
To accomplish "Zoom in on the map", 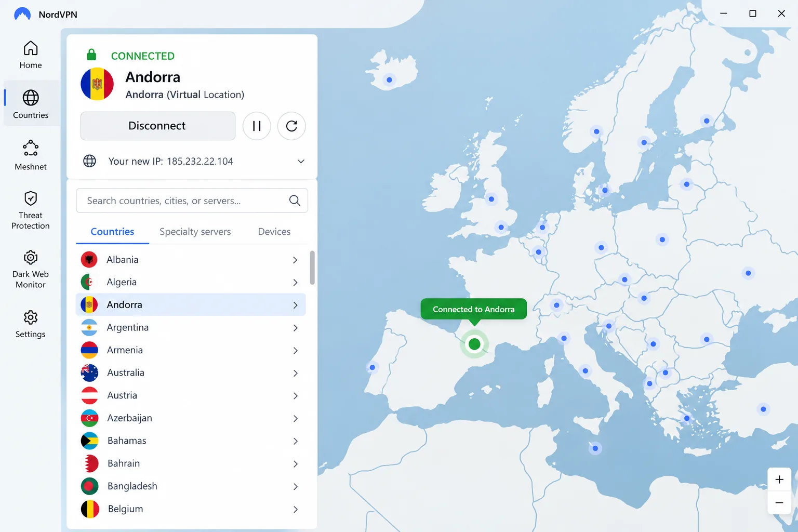I will [779, 480].
